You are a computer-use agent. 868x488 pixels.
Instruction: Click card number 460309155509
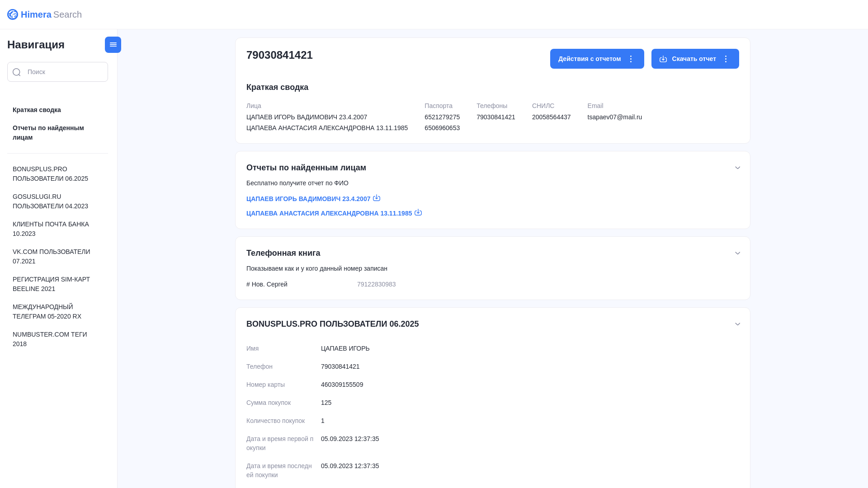[342, 385]
